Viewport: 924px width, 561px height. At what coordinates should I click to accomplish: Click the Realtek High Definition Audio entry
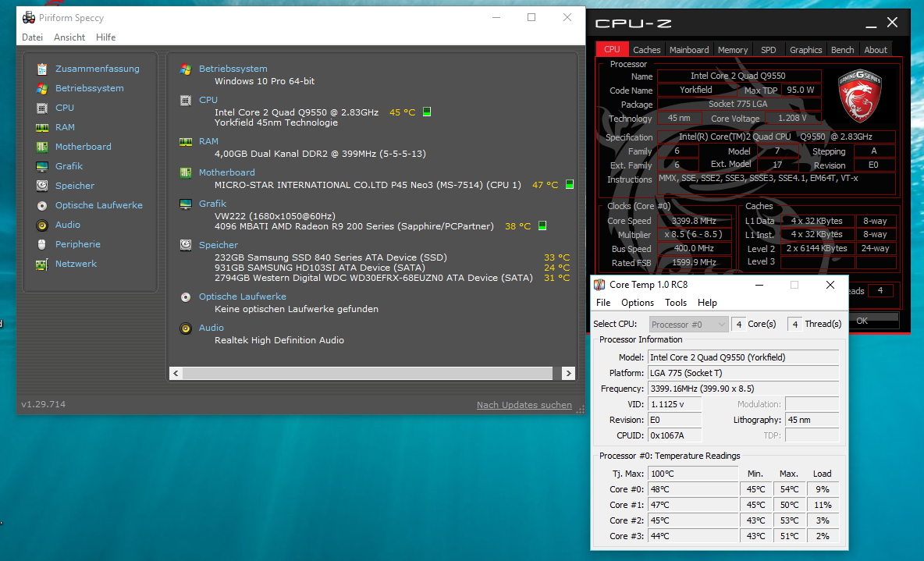(279, 340)
